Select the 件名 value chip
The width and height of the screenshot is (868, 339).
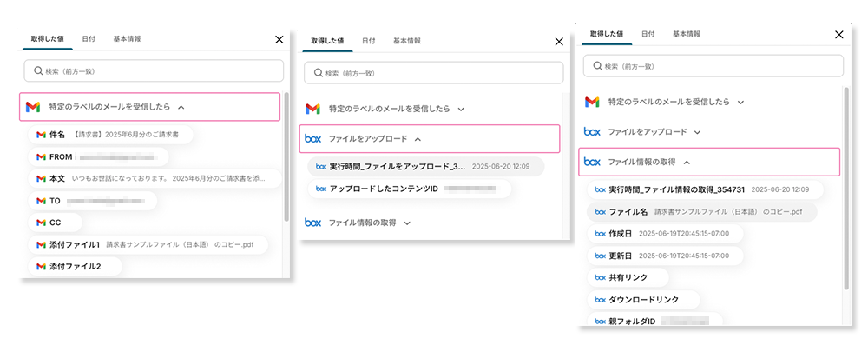111,135
